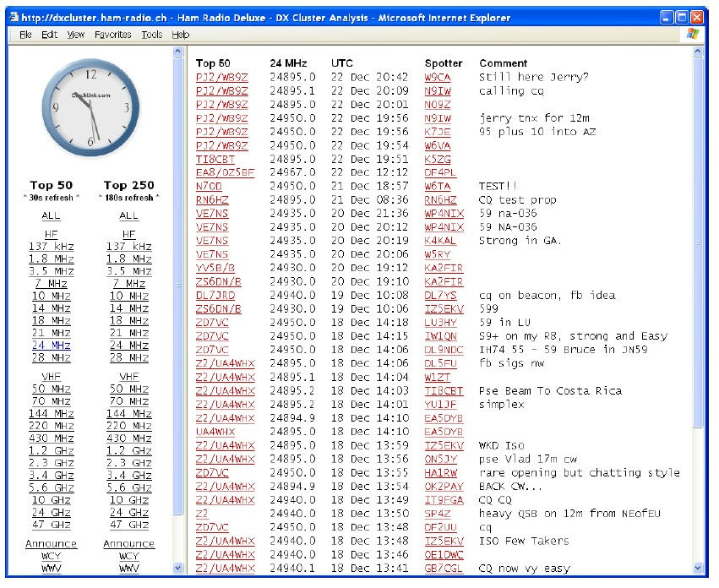Open spotter LU3HY link
Image resolution: width=719 pixels, height=588 pixels.
click(x=440, y=323)
